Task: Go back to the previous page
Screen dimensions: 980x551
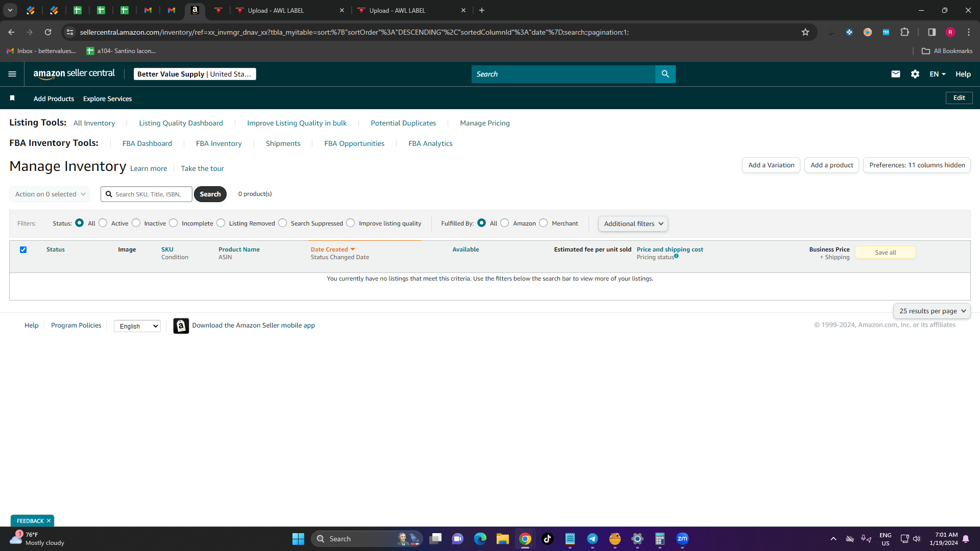Action: coord(11,32)
